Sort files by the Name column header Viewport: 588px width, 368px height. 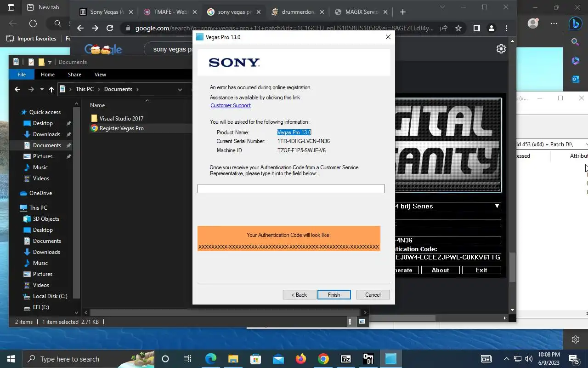pyautogui.click(x=97, y=105)
